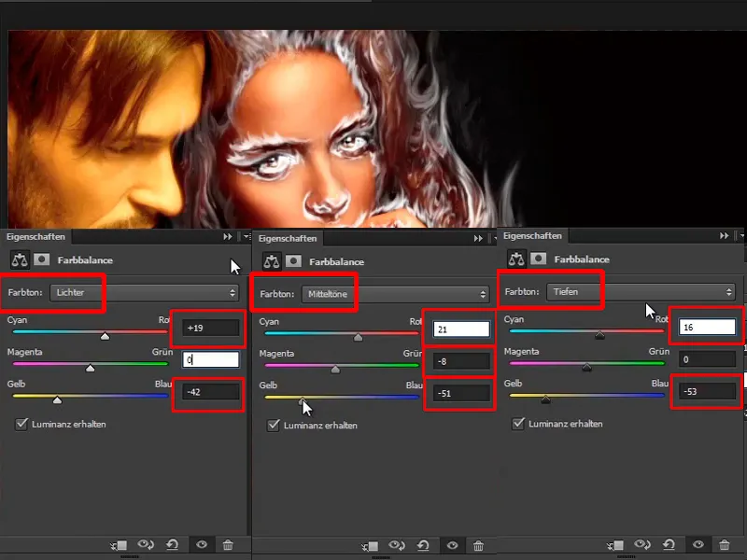747x560 pixels.
Task: Click trash icon in the Tiefen panel
Action: (725, 545)
